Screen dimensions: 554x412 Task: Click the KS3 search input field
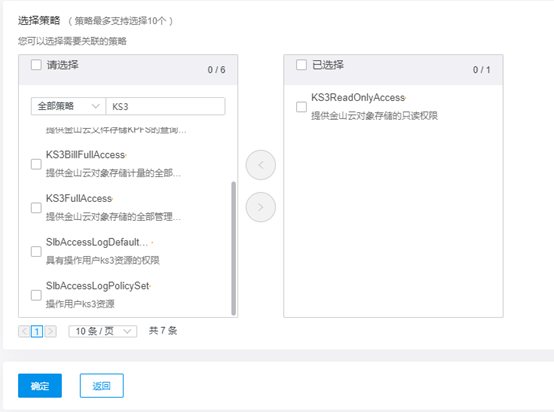coord(165,106)
